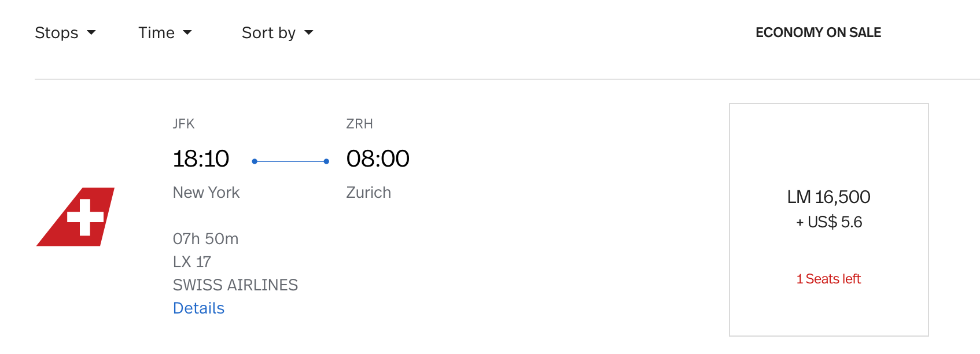Image resolution: width=980 pixels, height=354 pixels.
Task: Click the Stops dropdown arrow
Action: tap(91, 33)
